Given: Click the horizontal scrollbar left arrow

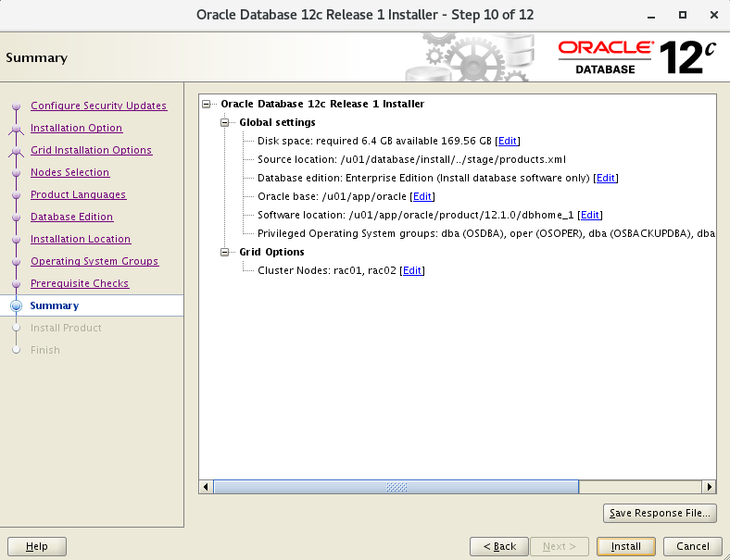Looking at the screenshot, I should pos(207,487).
